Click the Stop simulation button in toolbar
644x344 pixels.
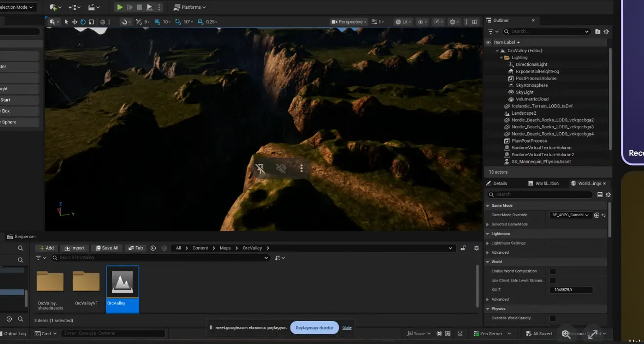click(140, 7)
